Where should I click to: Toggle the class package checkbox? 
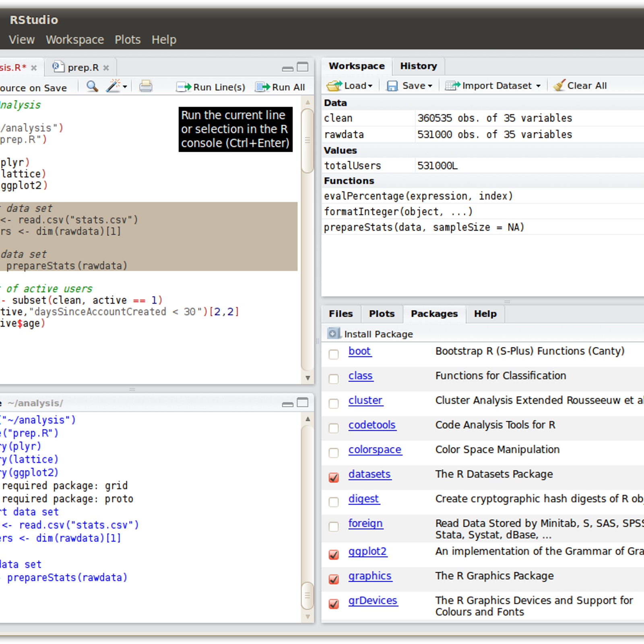point(334,379)
